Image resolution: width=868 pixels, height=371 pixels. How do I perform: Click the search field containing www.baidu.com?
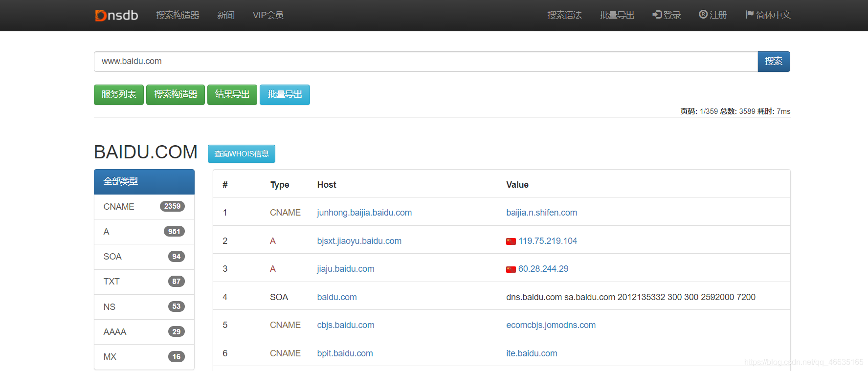point(426,62)
